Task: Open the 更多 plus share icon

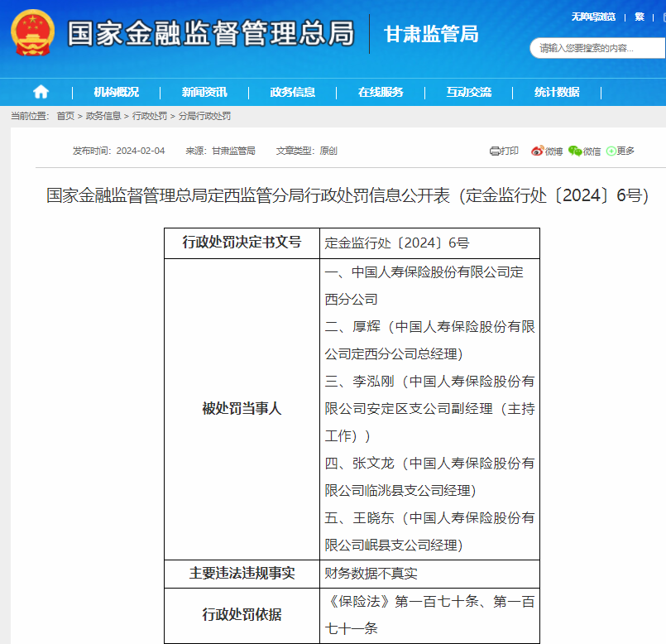Action: [611, 151]
